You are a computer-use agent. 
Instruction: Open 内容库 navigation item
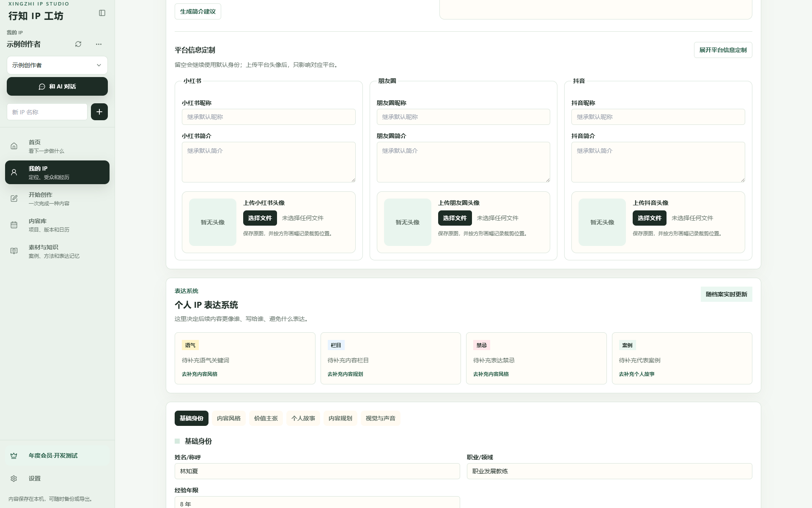(57, 225)
